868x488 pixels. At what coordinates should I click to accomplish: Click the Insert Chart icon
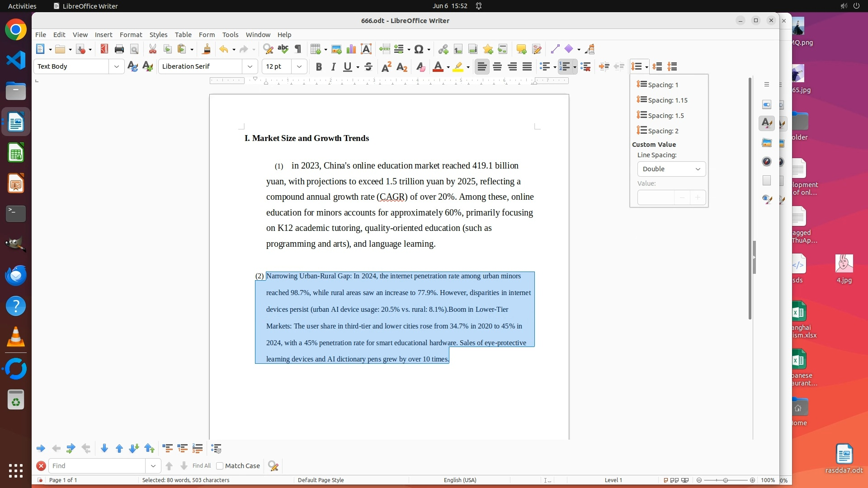pos(351,49)
